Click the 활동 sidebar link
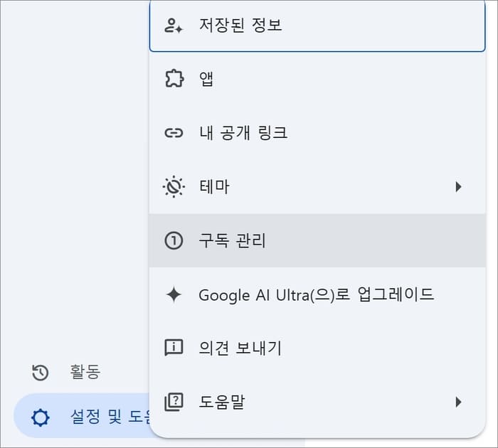 [85, 372]
